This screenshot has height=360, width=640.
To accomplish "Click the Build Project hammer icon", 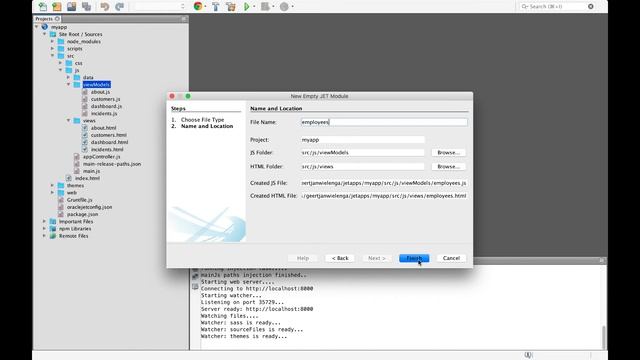I will 216,6.
